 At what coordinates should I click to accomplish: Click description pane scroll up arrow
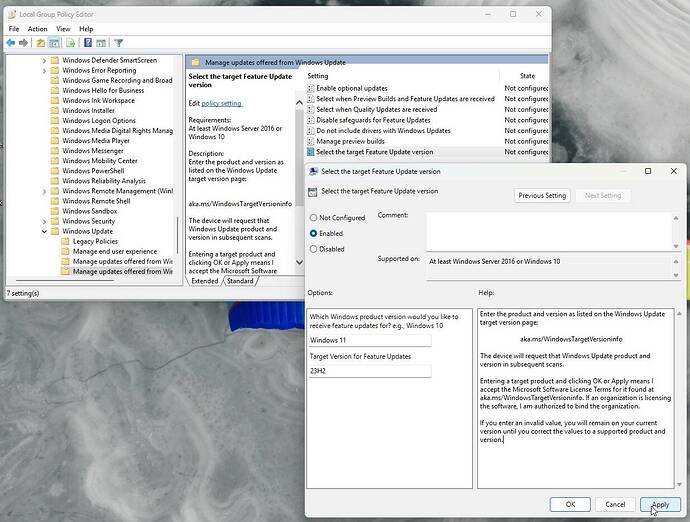point(299,103)
